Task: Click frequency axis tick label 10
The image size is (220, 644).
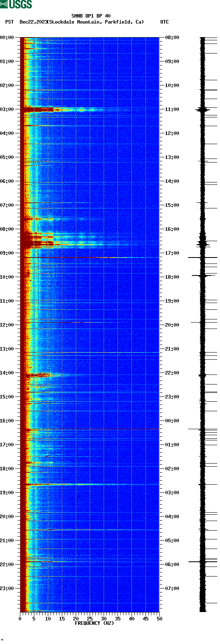Action: click(x=48, y=619)
